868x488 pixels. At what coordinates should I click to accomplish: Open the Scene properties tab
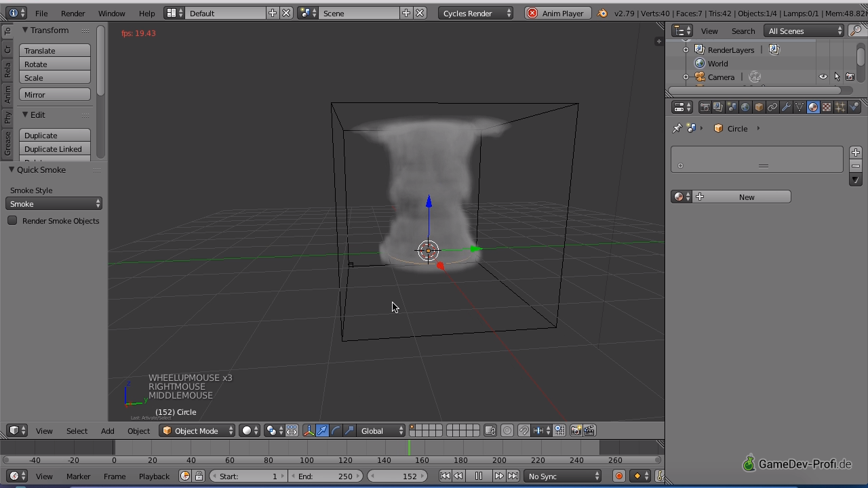pos(732,107)
